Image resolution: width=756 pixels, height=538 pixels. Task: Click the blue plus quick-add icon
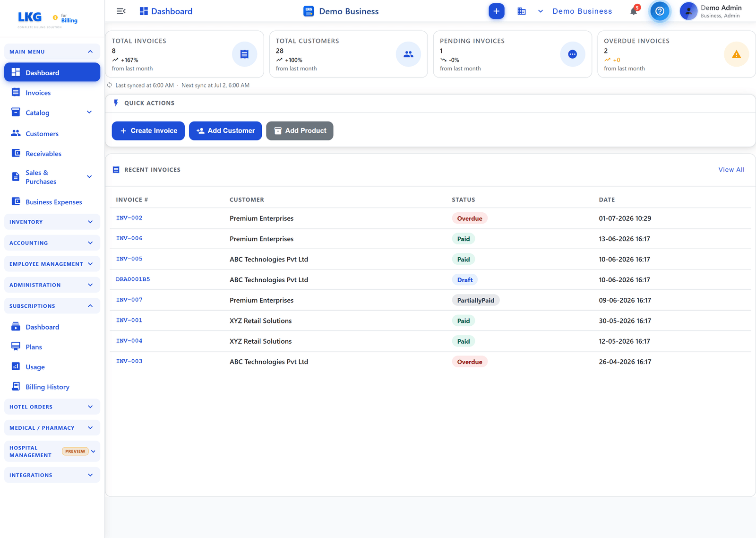tap(496, 11)
